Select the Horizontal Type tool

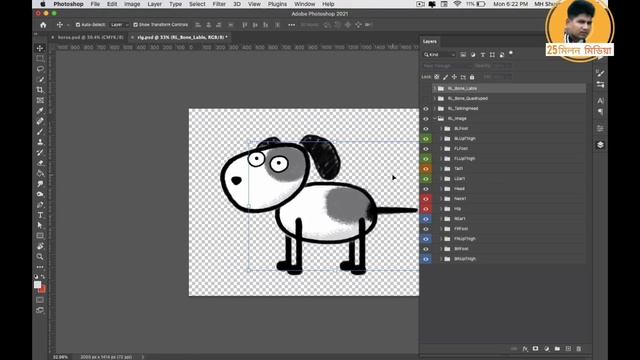[x=40, y=215]
